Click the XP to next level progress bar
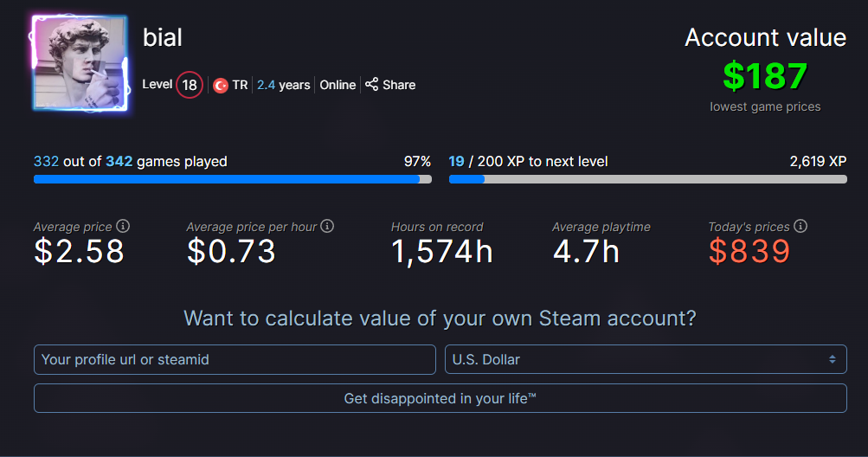The height and width of the screenshot is (457, 868). point(647,179)
